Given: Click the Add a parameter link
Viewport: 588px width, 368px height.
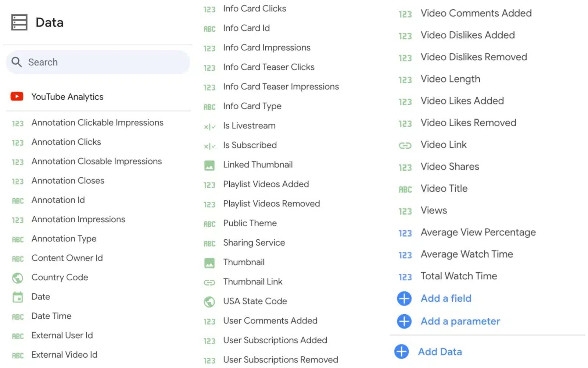Looking at the screenshot, I should coord(460,321).
